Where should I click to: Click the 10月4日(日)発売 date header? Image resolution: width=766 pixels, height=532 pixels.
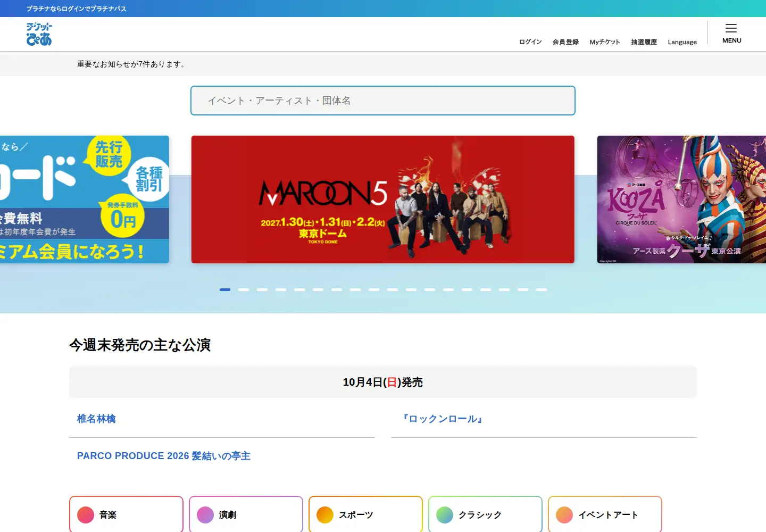click(x=383, y=382)
